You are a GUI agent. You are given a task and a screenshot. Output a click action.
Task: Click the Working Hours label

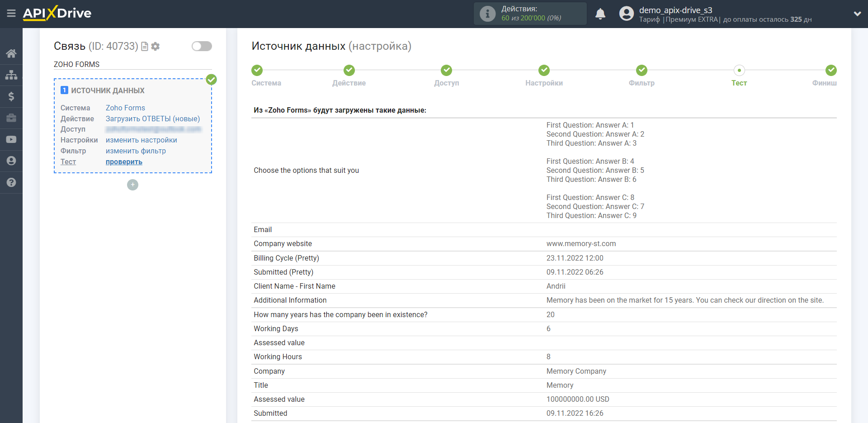[x=278, y=356]
